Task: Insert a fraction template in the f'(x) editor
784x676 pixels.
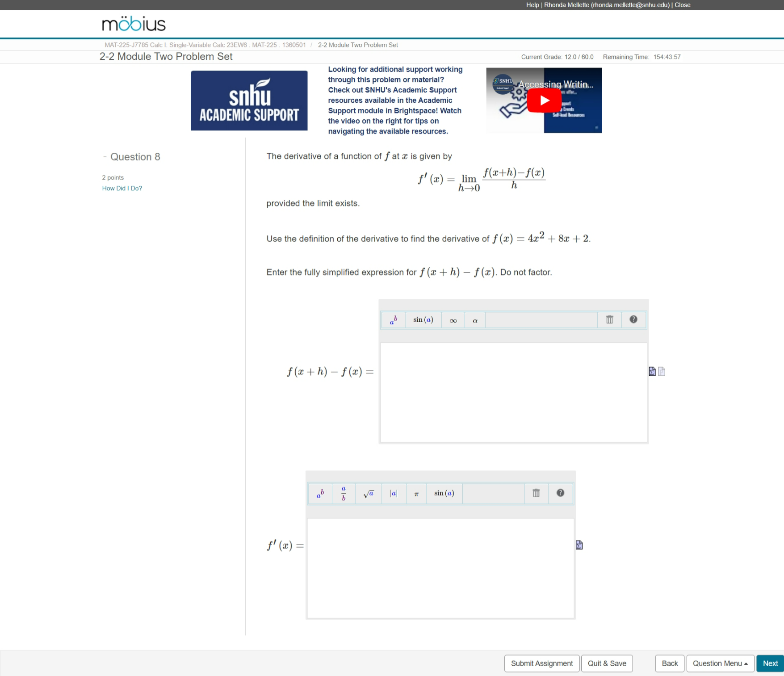Action: (x=343, y=493)
